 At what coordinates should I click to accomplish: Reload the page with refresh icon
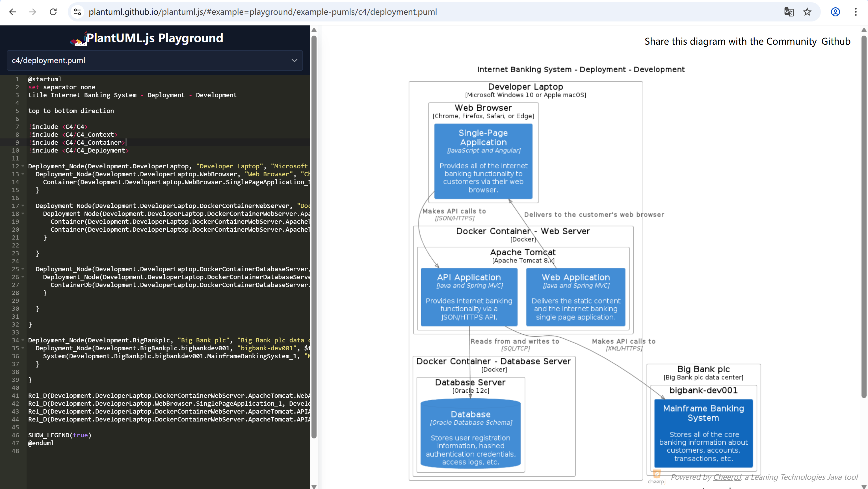click(53, 12)
